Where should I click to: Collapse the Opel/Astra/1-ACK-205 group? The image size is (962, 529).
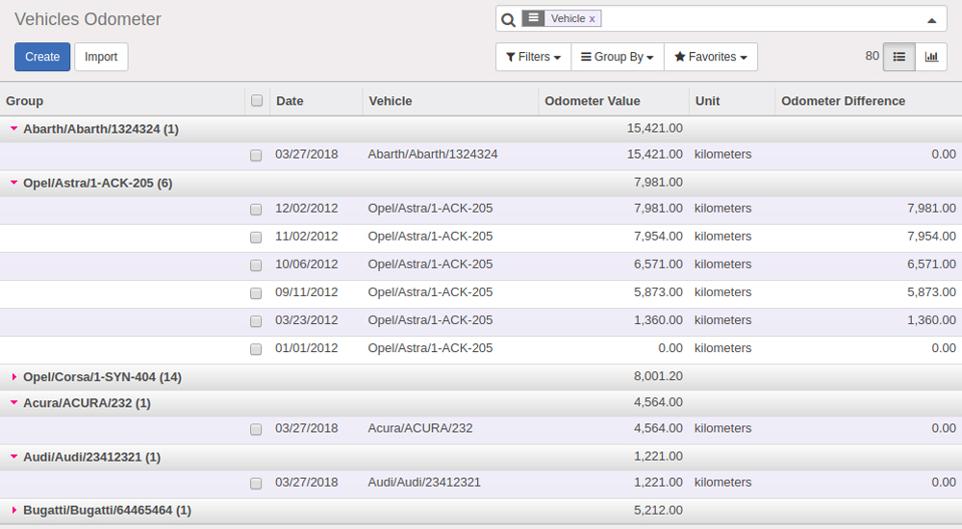coord(13,183)
